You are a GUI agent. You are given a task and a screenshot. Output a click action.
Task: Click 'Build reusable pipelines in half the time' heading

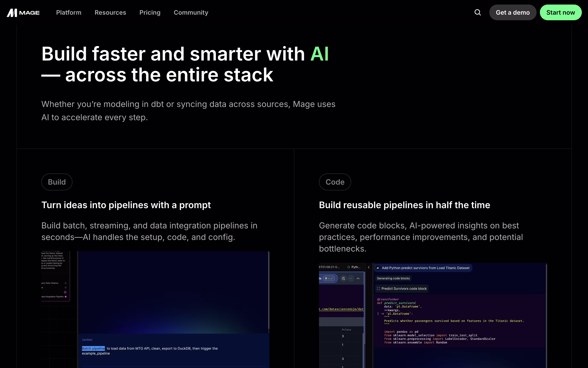(x=404, y=205)
